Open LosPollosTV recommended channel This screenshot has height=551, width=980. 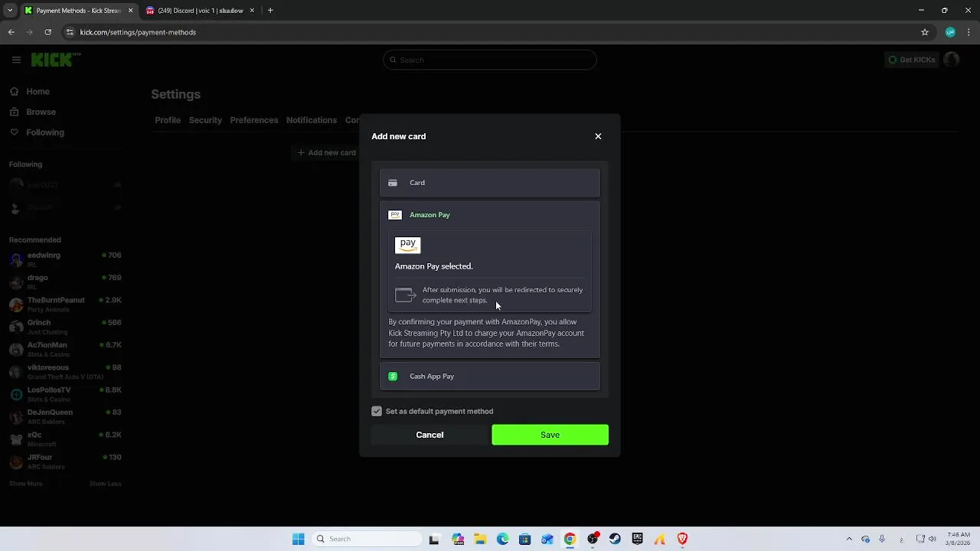coord(66,394)
